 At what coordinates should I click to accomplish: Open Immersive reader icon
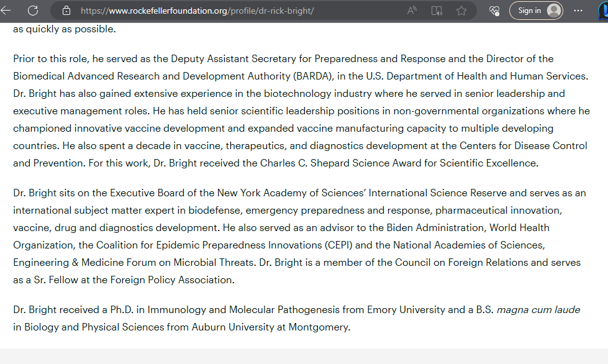coord(437,11)
